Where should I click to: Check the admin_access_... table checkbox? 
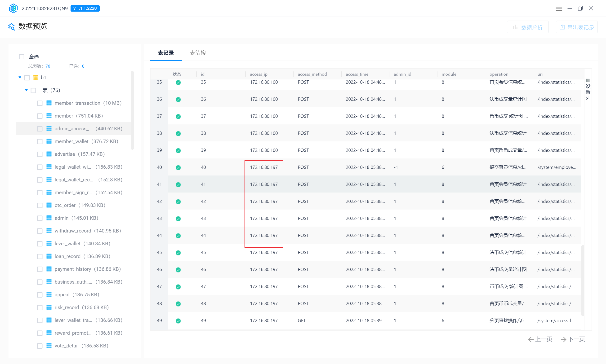point(40,129)
